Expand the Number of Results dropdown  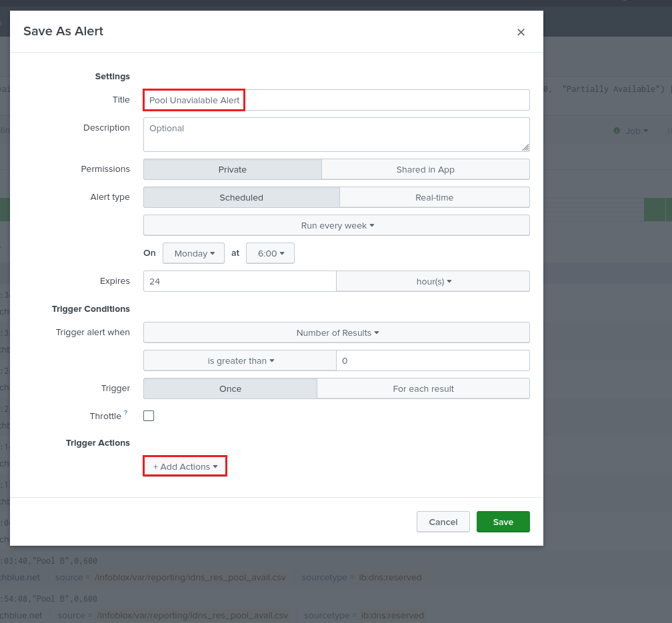337,332
